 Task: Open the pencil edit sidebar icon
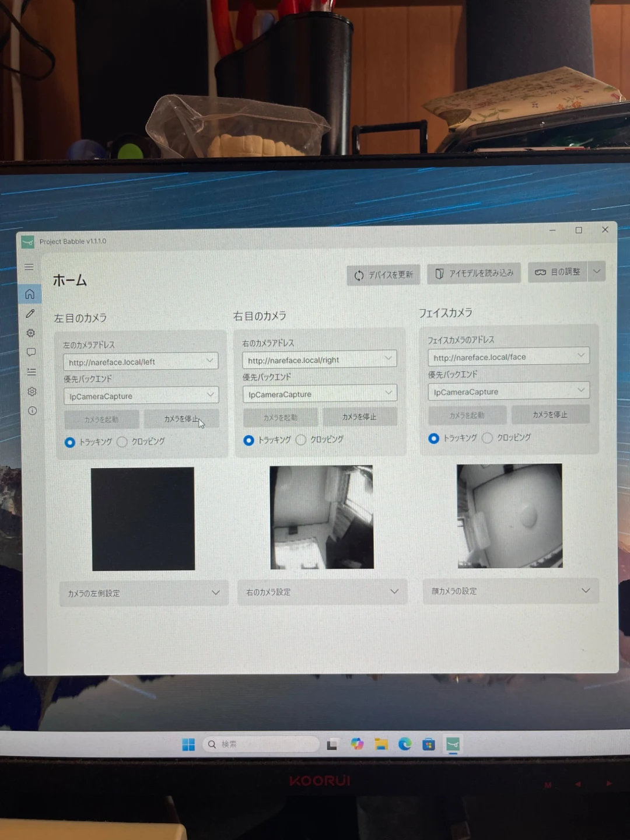click(x=30, y=313)
